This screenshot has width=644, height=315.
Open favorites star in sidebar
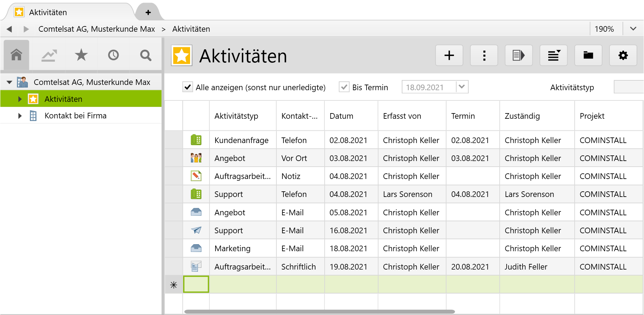81,55
